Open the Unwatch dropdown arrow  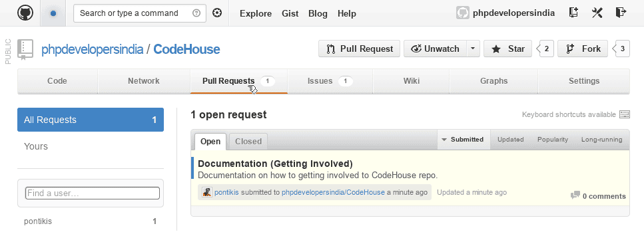point(473,49)
